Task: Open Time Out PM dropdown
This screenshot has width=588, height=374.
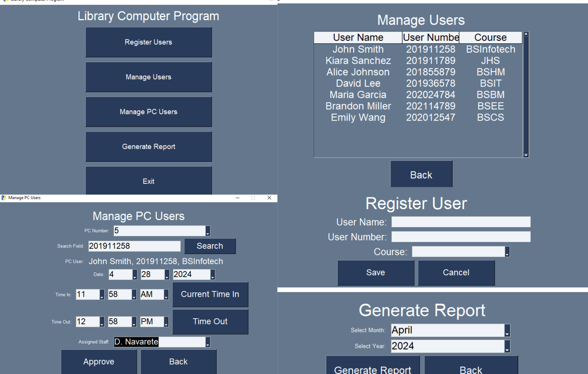Action: pyautogui.click(x=166, y=322)
